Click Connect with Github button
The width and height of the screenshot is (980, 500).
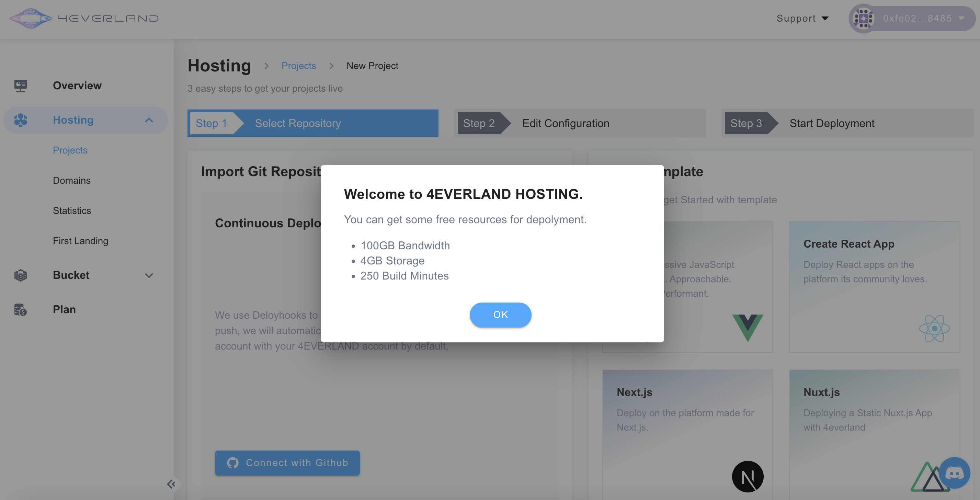pos(287,463)
